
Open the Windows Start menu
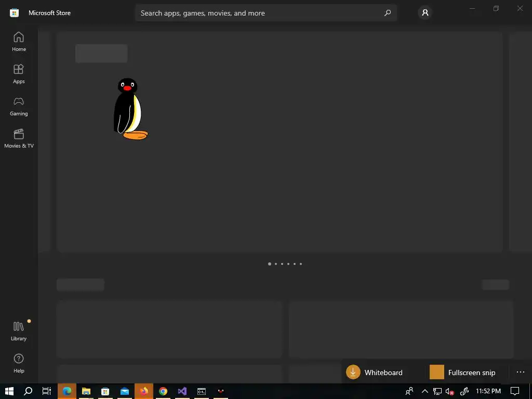click(x=9, y=391)
